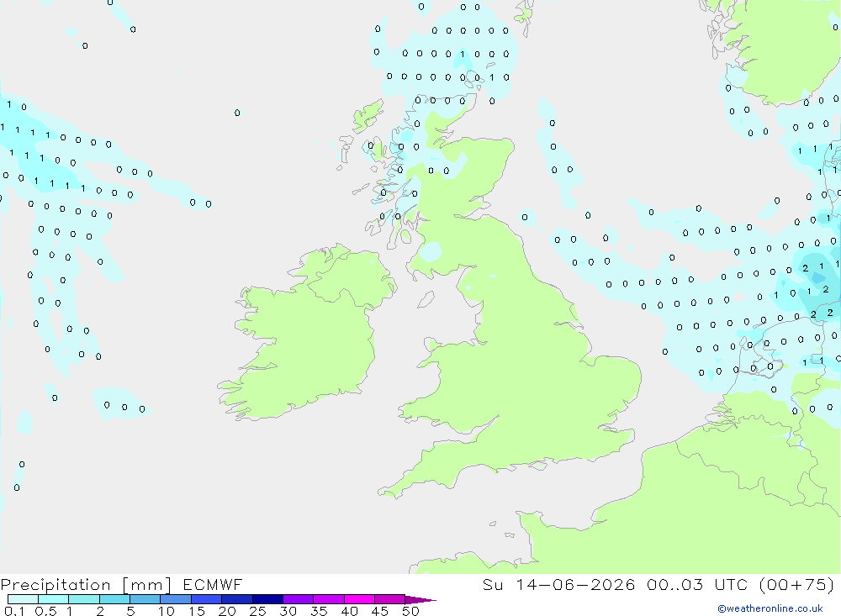Viewport: 841px width, 616px height.
Task: Click the Isle of Man on the map
Action: click(426, 299)
